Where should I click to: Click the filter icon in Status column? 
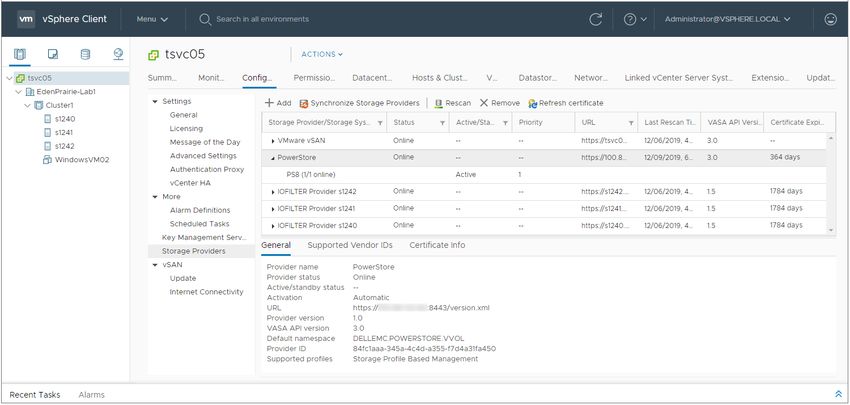click(442, 123)
